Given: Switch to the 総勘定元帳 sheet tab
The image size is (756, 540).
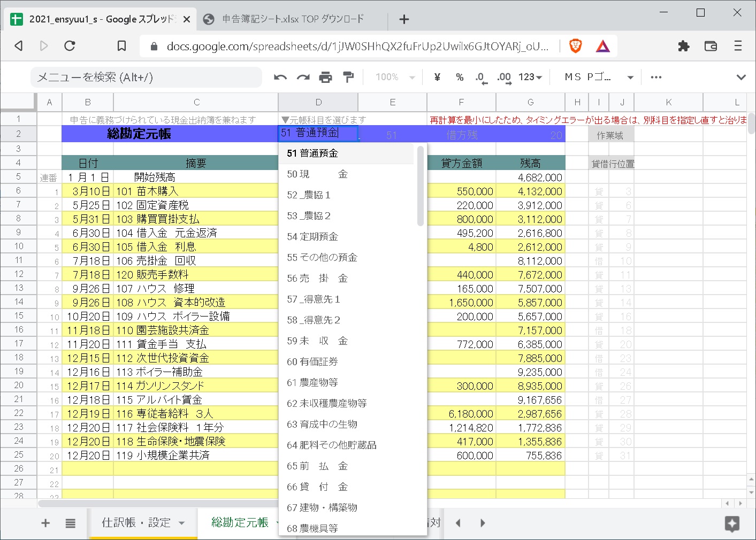Looking at the screenshot, I should click(x=240, y=523).
